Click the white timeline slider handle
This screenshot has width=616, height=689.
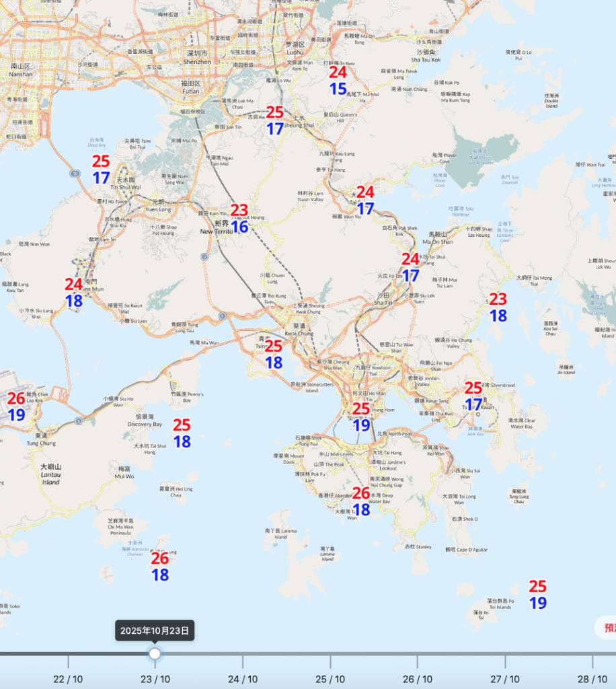click(155, 653)
